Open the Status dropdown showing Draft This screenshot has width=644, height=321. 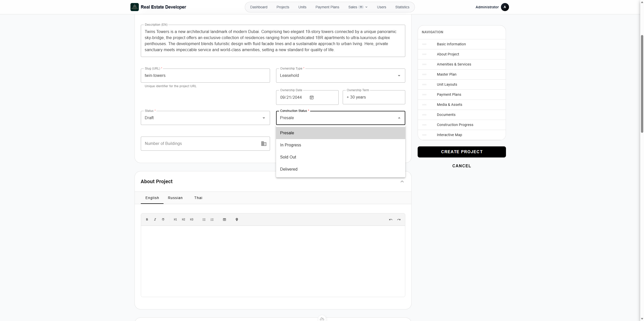click(205, 118)
